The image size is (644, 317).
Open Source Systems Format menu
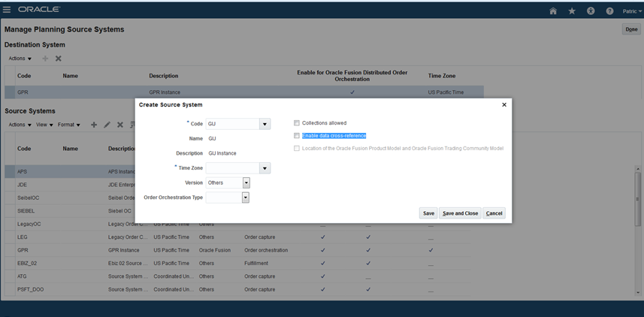click(x=68, y=125)
